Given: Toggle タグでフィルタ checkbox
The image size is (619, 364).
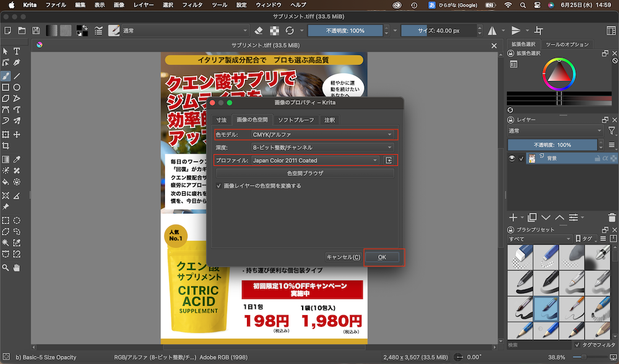Looking at the screenshot, I should [578, 345].
